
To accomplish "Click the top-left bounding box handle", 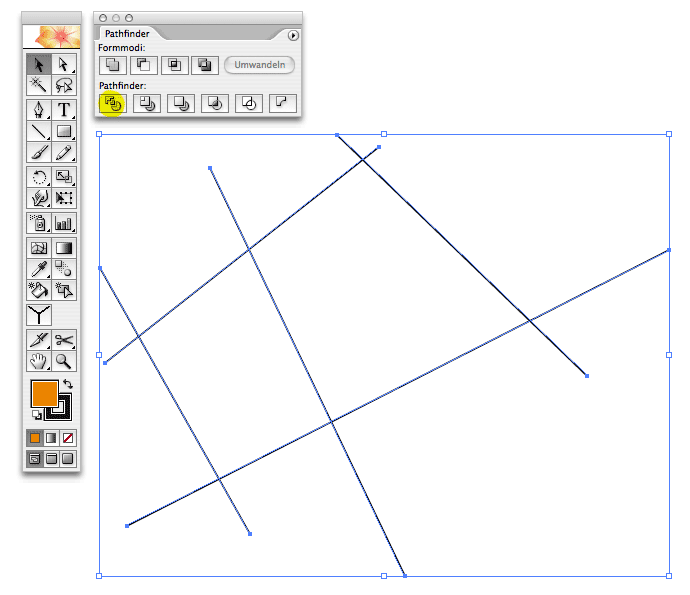I will pyautogui.click(x=99, y=134).
